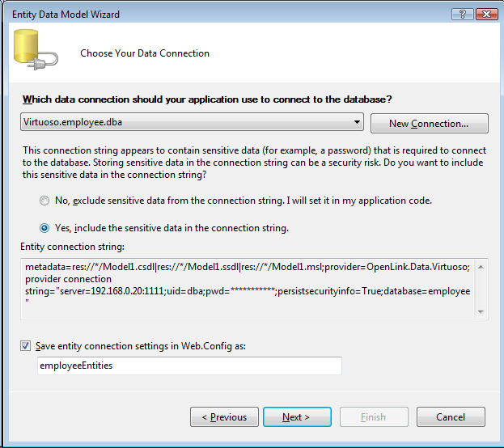Select 'Yes, include the sensitive data' option
This screenshot has width=504, height=448.
(44, 228)
